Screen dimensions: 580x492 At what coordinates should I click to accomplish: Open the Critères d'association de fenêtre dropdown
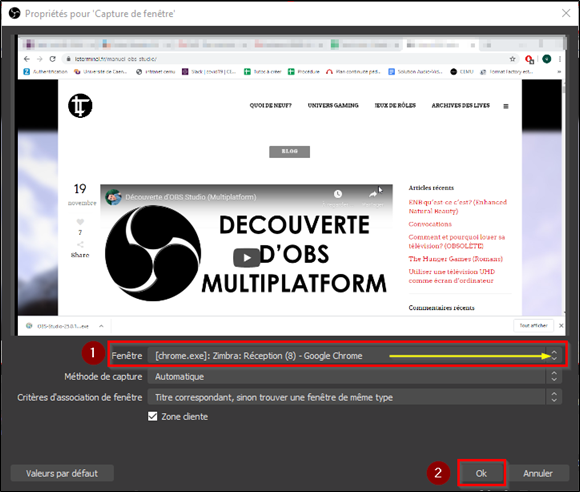click(355, 397)
